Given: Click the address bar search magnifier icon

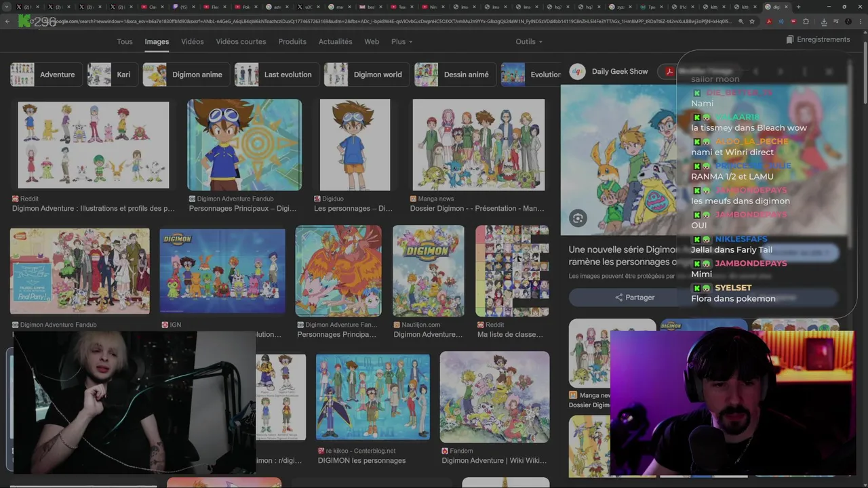Looking at the screenshot, I should pyautogui.click(x=741, y=21).
